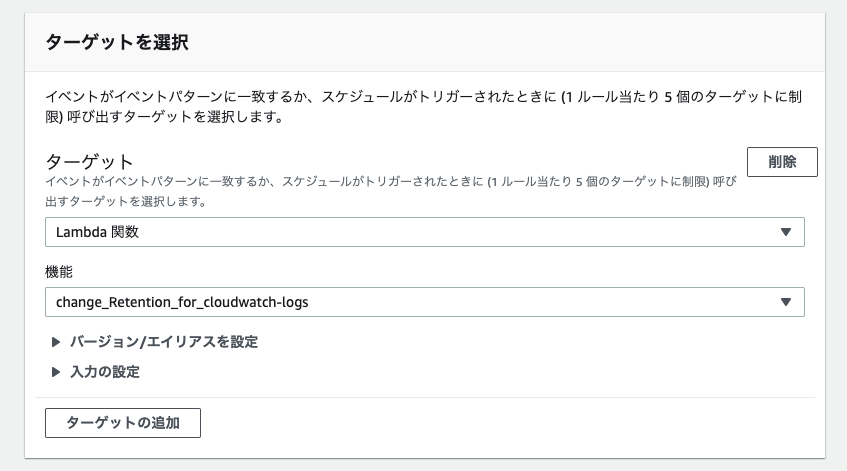Click the 削除 button
This screenshot has width=847, height=471.
click(x=782, y=162)
